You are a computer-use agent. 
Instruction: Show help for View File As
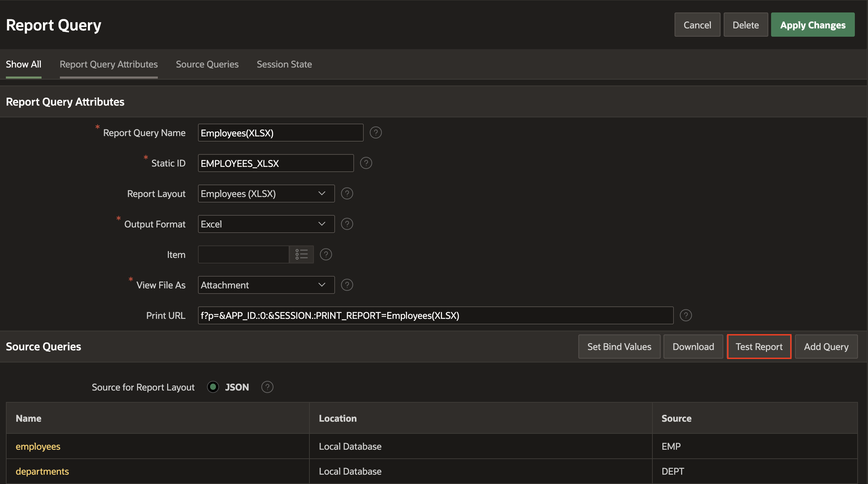[347, 285]
